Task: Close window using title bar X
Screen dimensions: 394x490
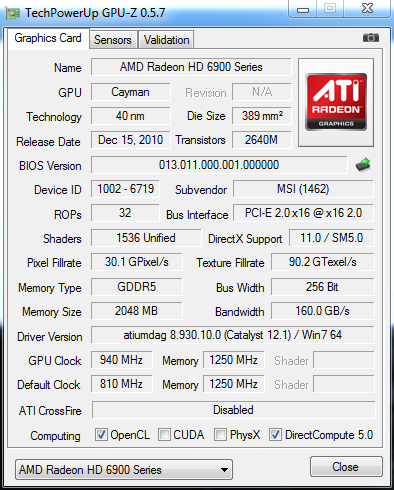Action: (367, 9)
